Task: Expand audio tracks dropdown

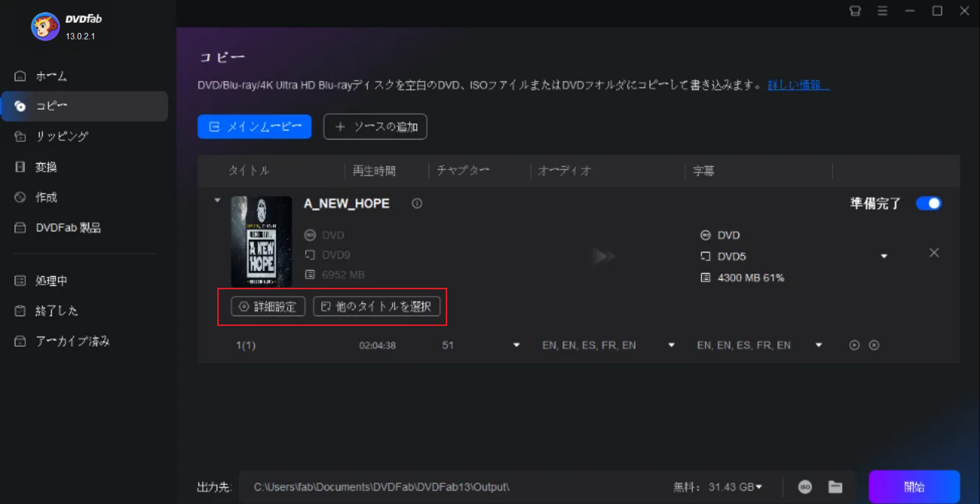Action: click(x=671, y=346)
